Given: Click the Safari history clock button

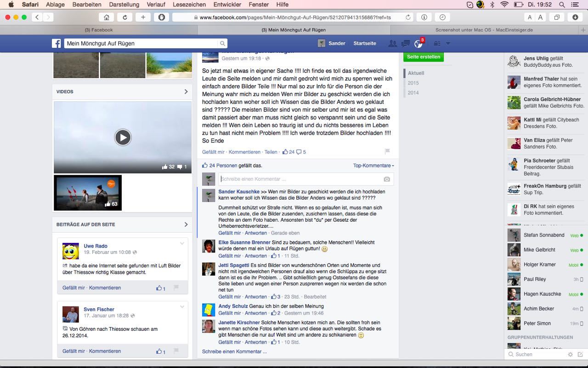Looking at the screenshot, I should coord(442,17).
